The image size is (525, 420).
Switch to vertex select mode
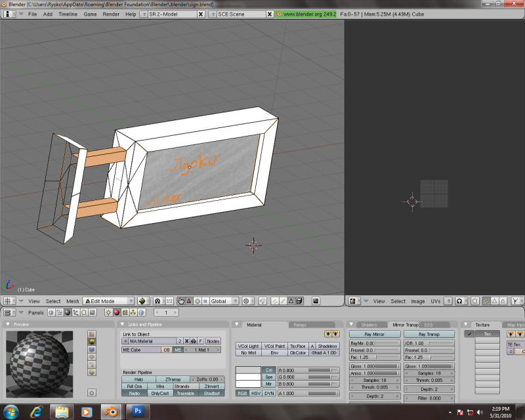[x=274, y=301]
